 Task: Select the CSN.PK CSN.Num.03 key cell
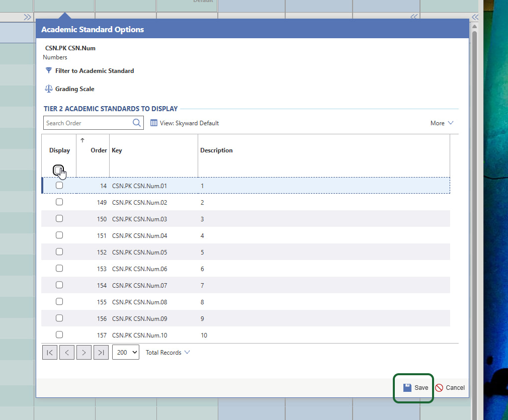[139, 219]
